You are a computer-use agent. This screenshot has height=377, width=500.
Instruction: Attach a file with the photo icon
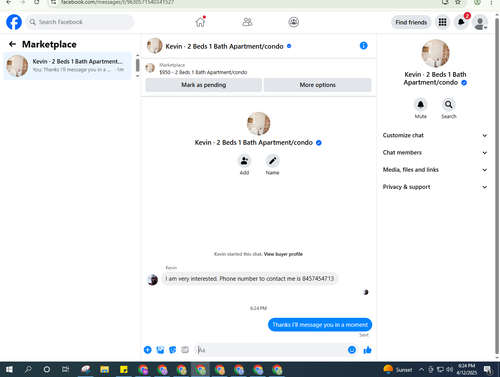point(160,350)
